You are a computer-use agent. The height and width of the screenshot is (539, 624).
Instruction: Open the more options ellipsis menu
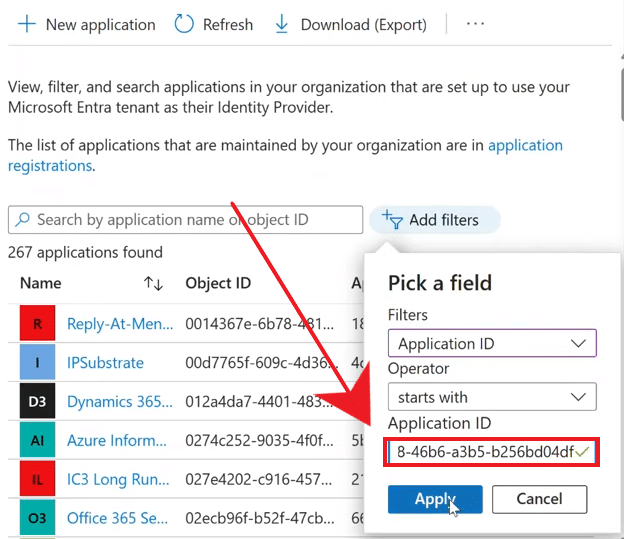[x=475, y=24]
